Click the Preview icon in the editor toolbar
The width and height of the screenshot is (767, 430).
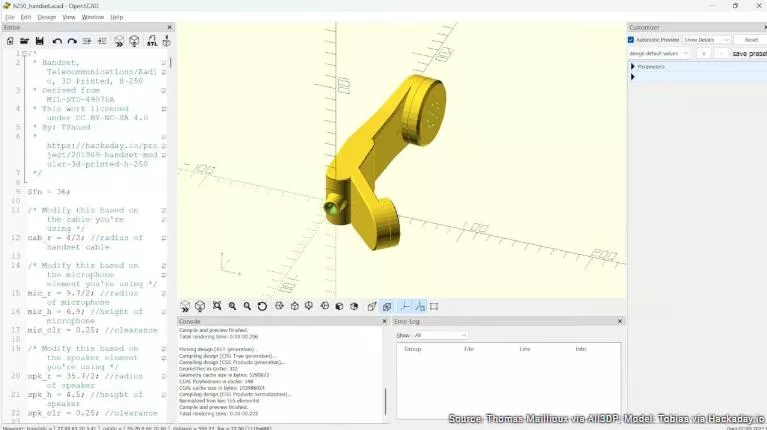[x=119, y=41]
